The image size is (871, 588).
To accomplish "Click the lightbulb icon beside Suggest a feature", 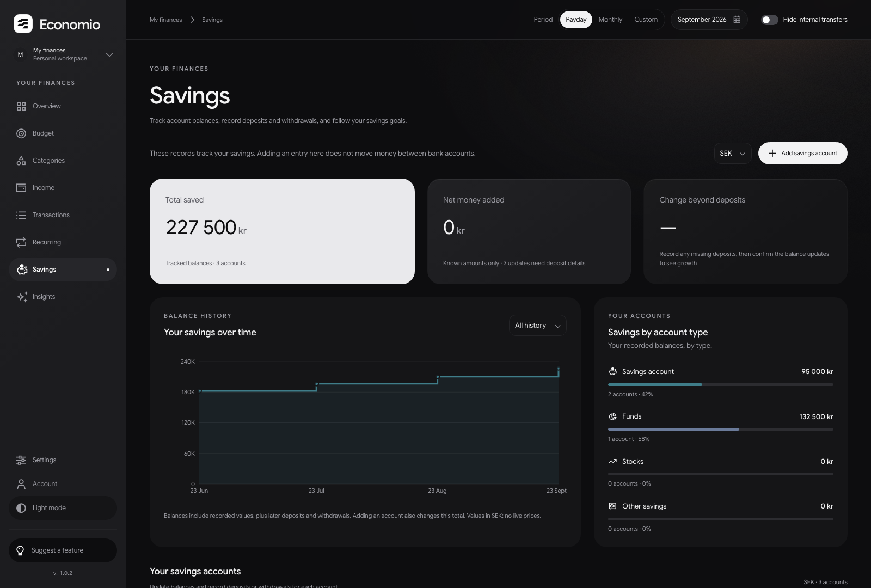I will pos(20,550).
